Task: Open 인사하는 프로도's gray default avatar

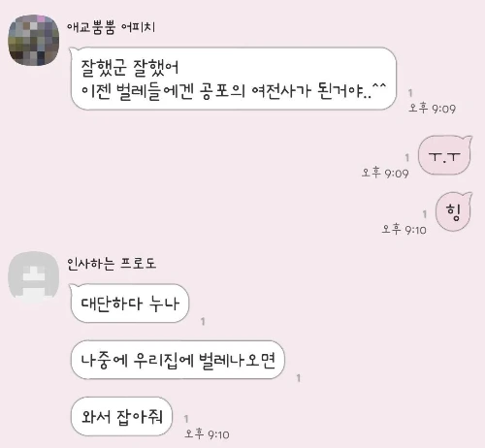Action: point(34,277)
